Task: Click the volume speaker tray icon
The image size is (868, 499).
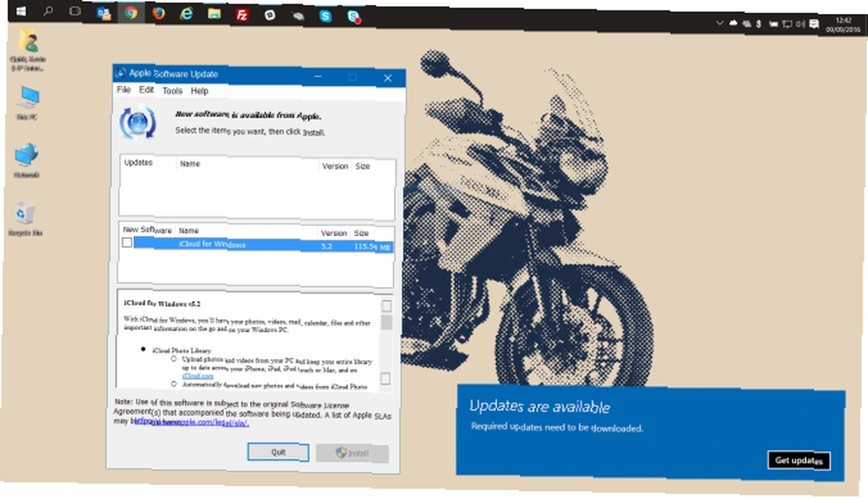Action: 800,24
